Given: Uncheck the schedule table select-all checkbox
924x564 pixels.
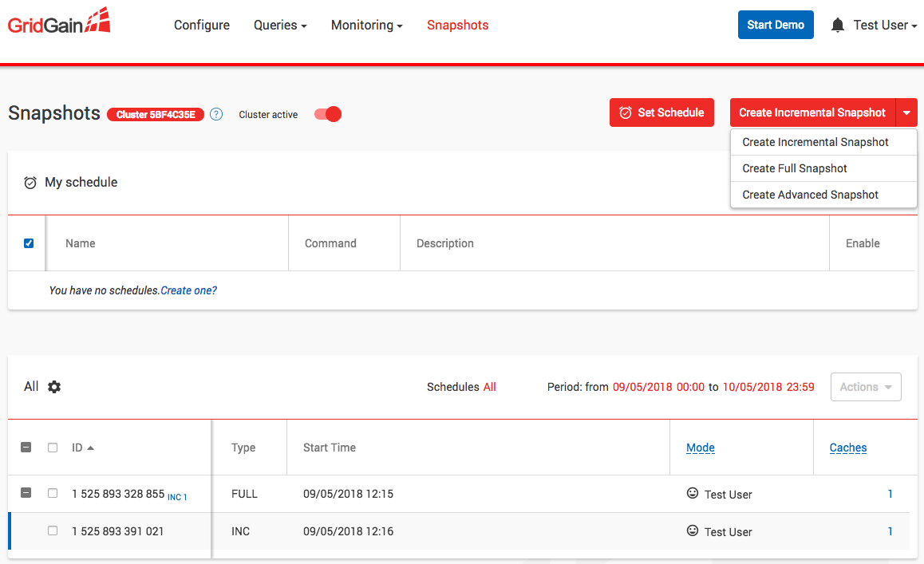Looking at the screenshot, I should point(29,243).
